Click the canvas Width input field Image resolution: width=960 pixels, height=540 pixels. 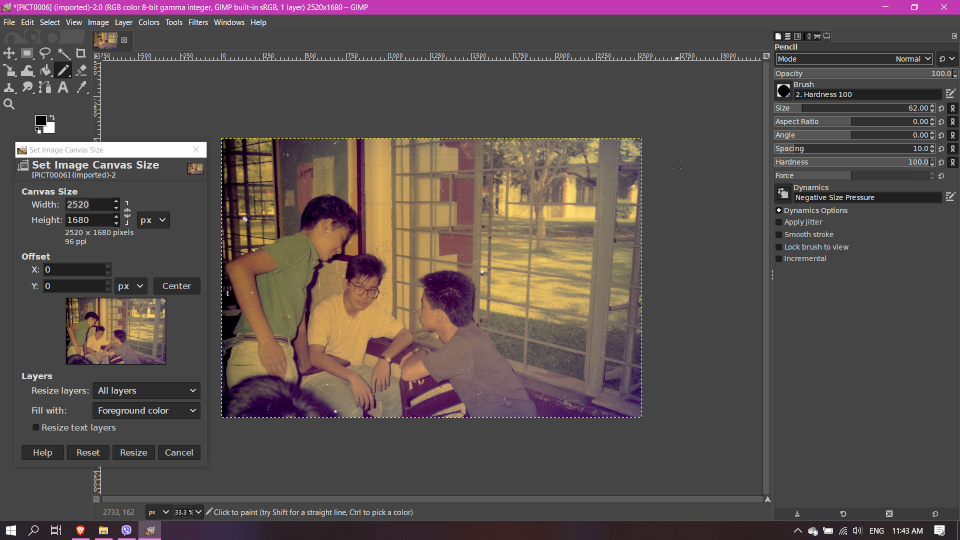(87, 205)
